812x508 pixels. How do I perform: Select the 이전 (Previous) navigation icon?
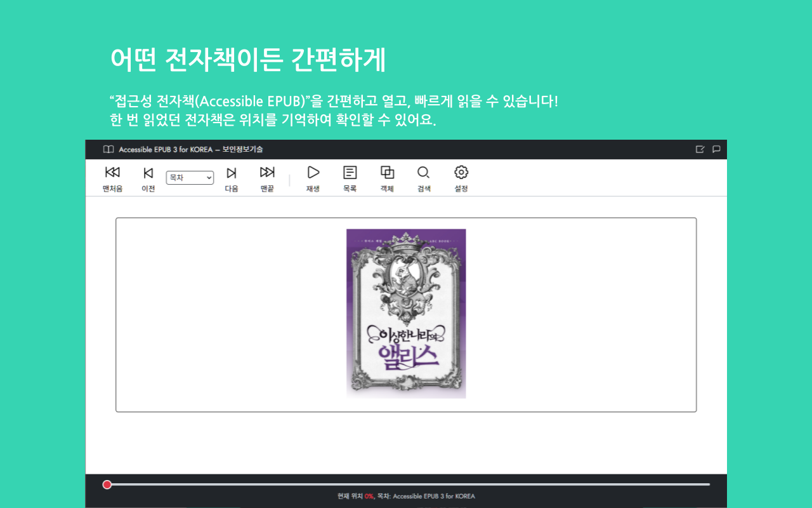pos(148,172)
